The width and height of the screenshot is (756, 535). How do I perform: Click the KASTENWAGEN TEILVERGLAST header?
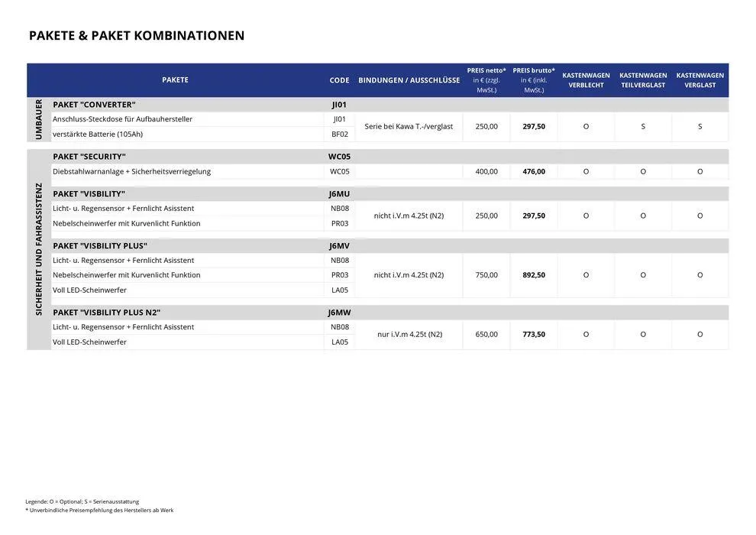(x=643, y=80)
